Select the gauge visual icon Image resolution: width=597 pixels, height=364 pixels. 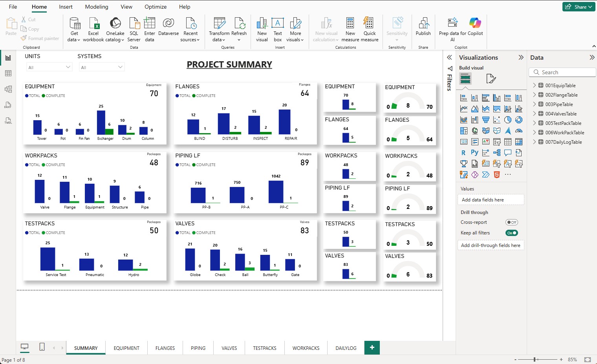click(x=519, y=130)
